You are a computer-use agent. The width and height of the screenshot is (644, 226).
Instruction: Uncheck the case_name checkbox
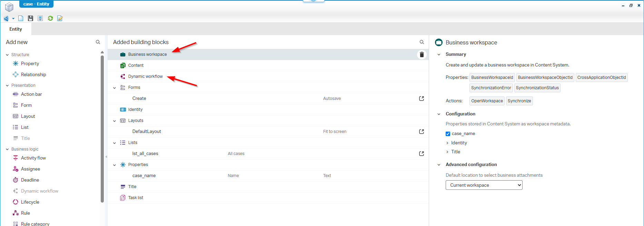[x=448, y=134]
